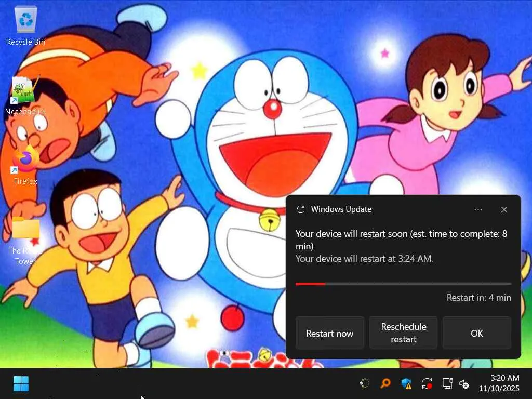Click the Windows Update restart tray icon
The image size is (532, 399).
pyautogui.click(x=427, y=383)
